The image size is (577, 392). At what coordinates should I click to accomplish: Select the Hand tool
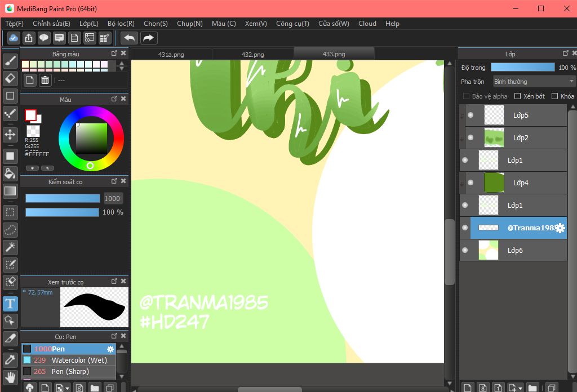point(10,377)
